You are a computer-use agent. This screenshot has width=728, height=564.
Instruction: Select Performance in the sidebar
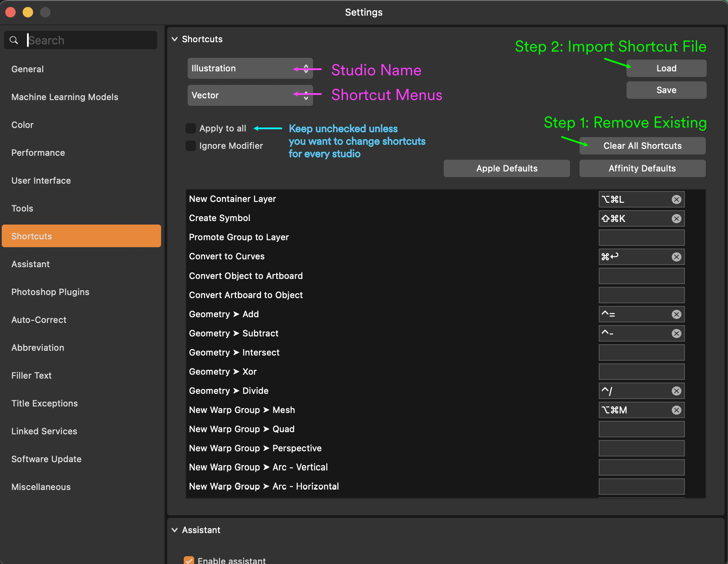38,153
